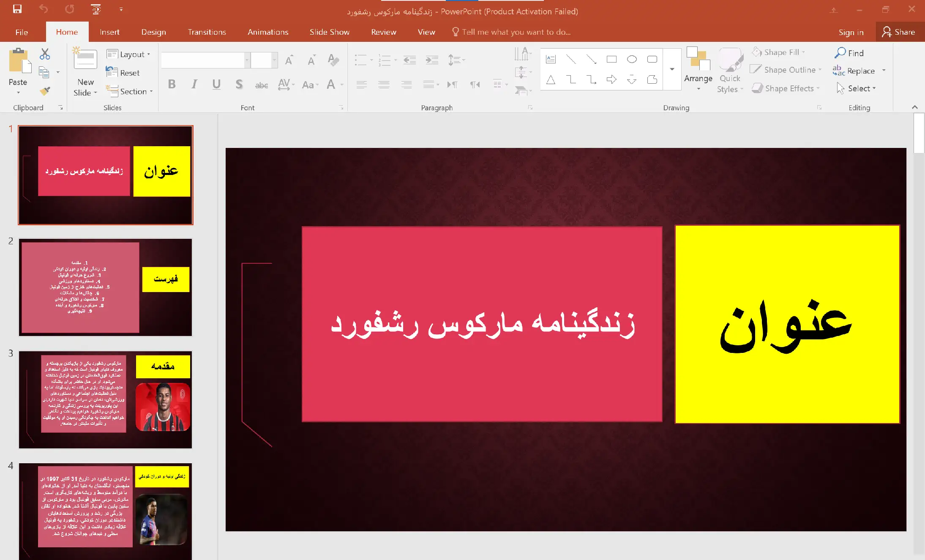This screenshot has height=560, width=925.
Task: Switch to the Insert tab
Action: pyautogui.click(x=109, y=32)
